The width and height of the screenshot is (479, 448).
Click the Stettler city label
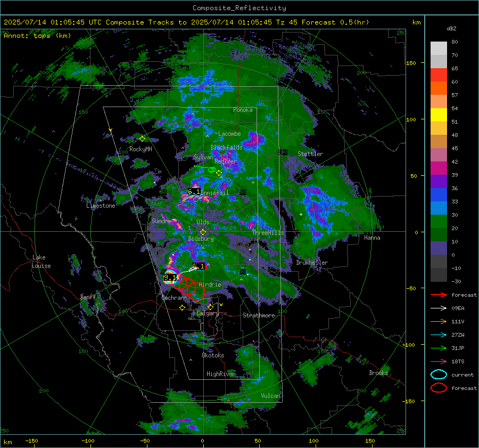pyautogui.click(x=310, y=154)
